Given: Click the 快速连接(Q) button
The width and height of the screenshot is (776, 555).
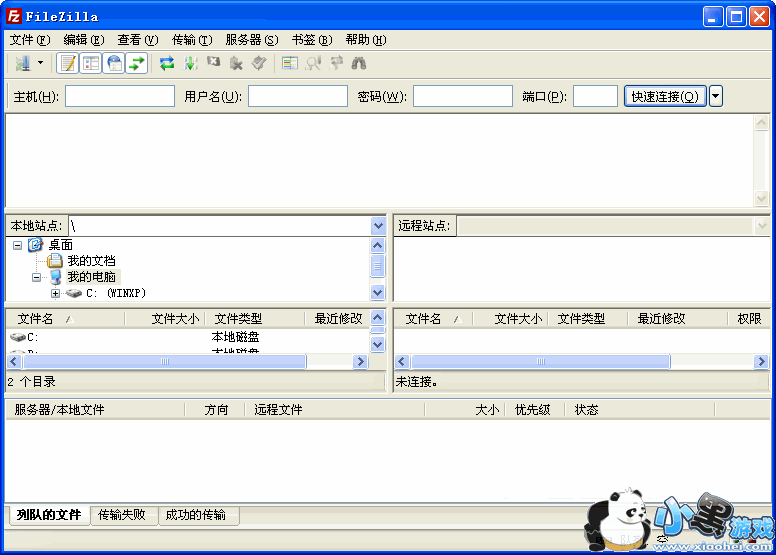Looking at the screenshot, I should pyautogui.click(x=665, y=96).
